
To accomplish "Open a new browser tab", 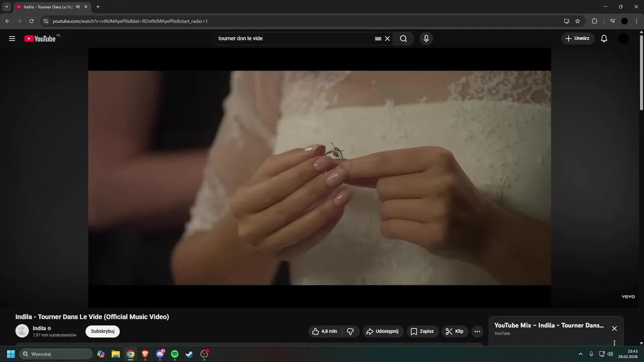I will (x=98, y=7).
